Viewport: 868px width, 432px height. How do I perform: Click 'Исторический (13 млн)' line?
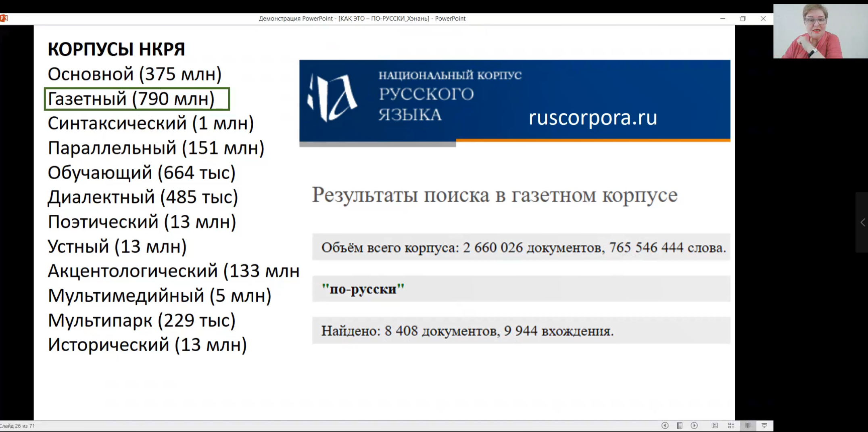[x=147, y=345]
